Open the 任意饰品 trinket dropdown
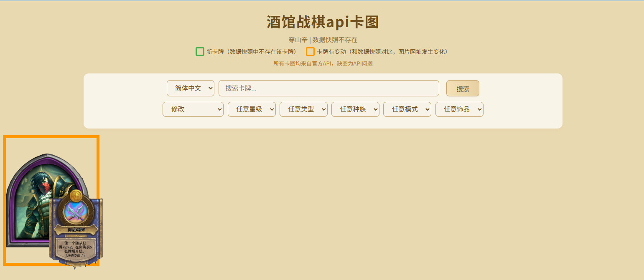The width and height of the screenshot is (644, 280). 459,109
